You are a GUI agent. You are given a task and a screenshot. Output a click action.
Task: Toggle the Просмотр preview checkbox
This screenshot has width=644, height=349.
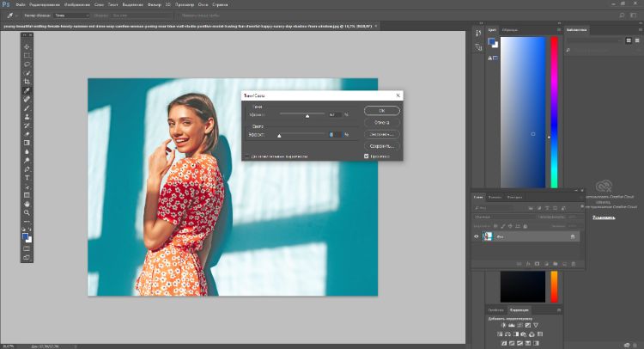[x=367, y=156]
